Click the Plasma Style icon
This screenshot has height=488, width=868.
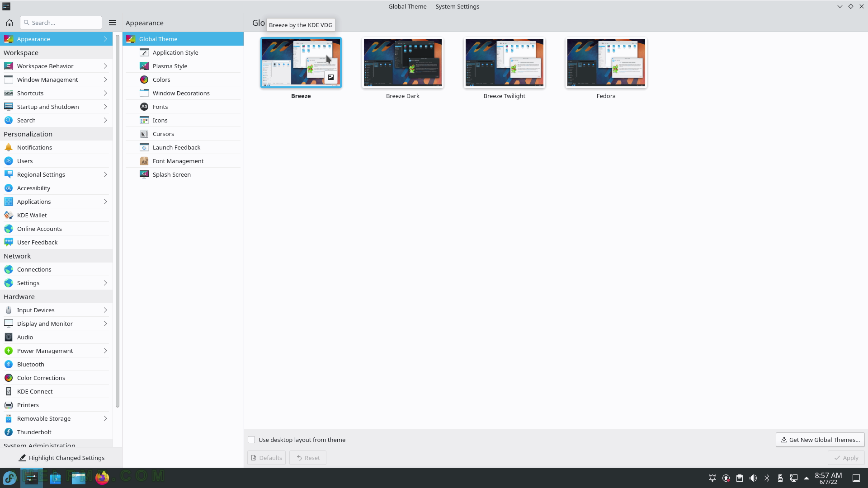point(144,66)
